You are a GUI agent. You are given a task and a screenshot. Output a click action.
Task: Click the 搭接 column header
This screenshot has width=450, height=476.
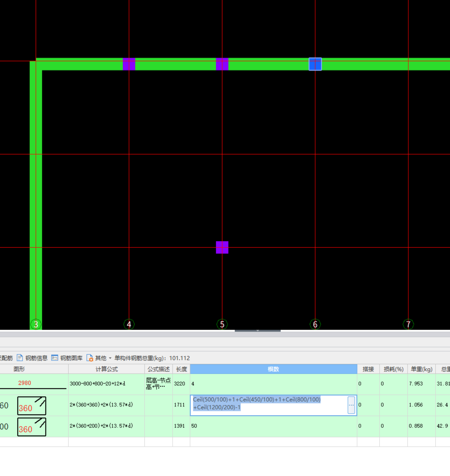click(x=368, y=369)
